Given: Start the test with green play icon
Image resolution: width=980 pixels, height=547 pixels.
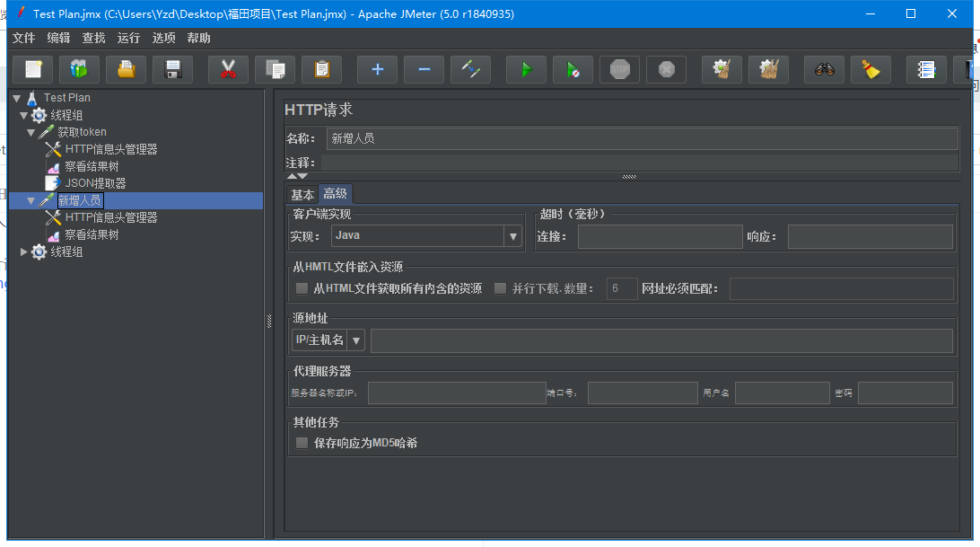Looking at the screenshot, I should pyautogui.click(x=526, y=69).
